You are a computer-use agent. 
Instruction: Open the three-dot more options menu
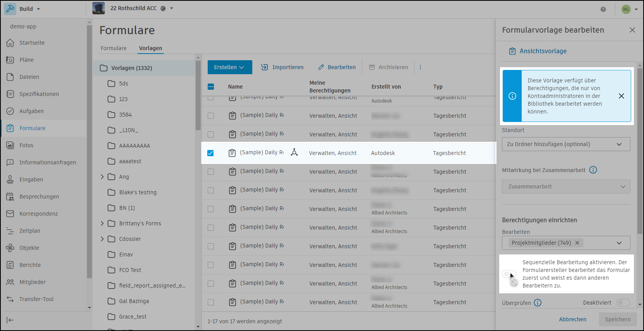[420, 67]
